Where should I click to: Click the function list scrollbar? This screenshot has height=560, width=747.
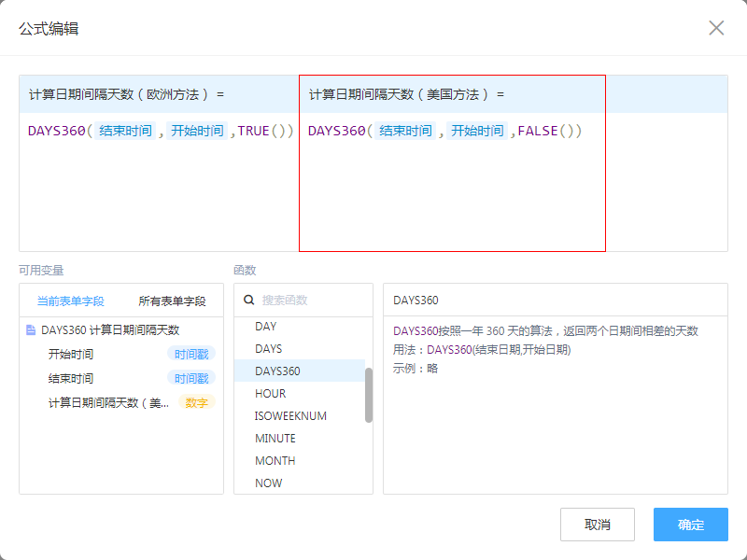[x=369, y=394]
